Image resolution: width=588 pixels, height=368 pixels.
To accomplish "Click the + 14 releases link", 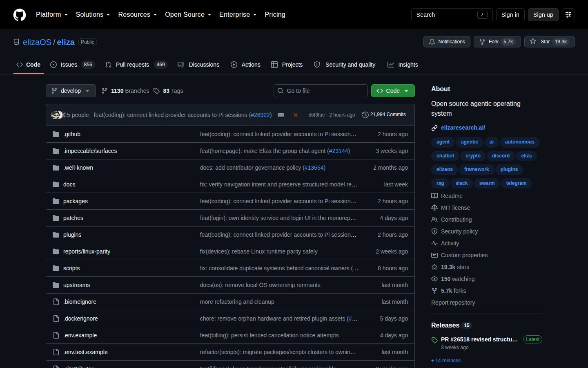I will [446, 361].
